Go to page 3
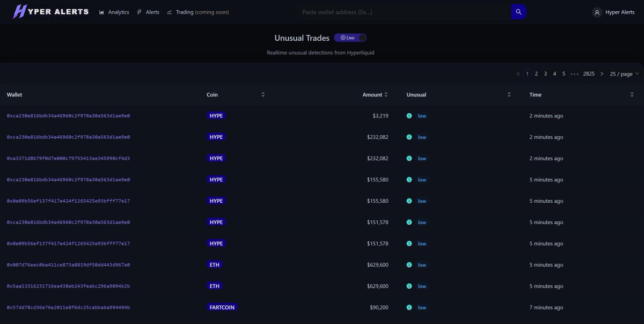644x324 pixels. [x=545, y=73]
